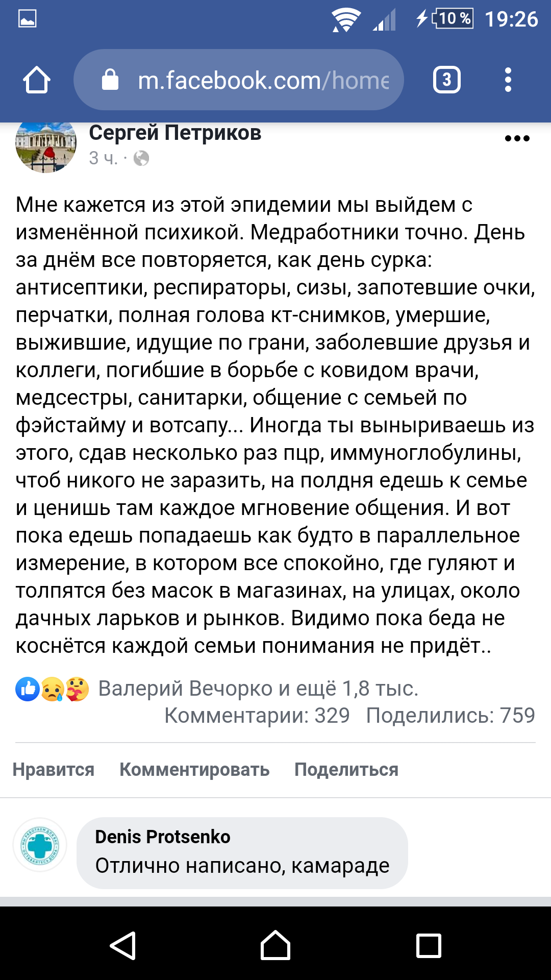This screenshot has height=980, width=551.
Task: View the Поделились: 759 shares list
Action: pos(450,716)
